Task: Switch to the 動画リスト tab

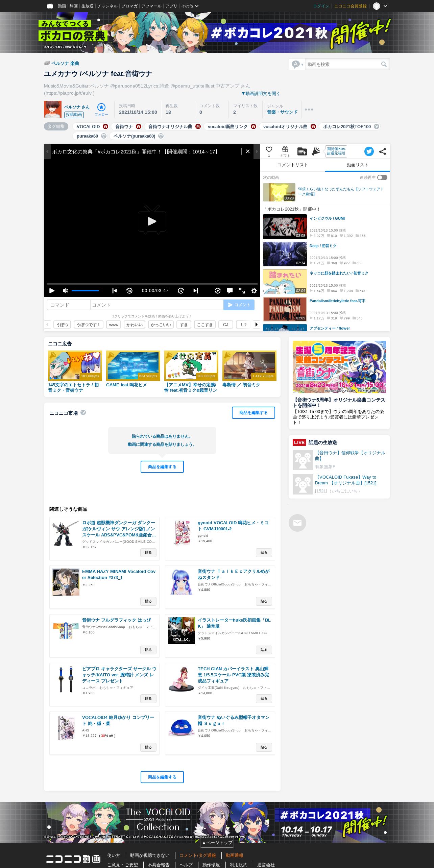Action: point(358,165)
